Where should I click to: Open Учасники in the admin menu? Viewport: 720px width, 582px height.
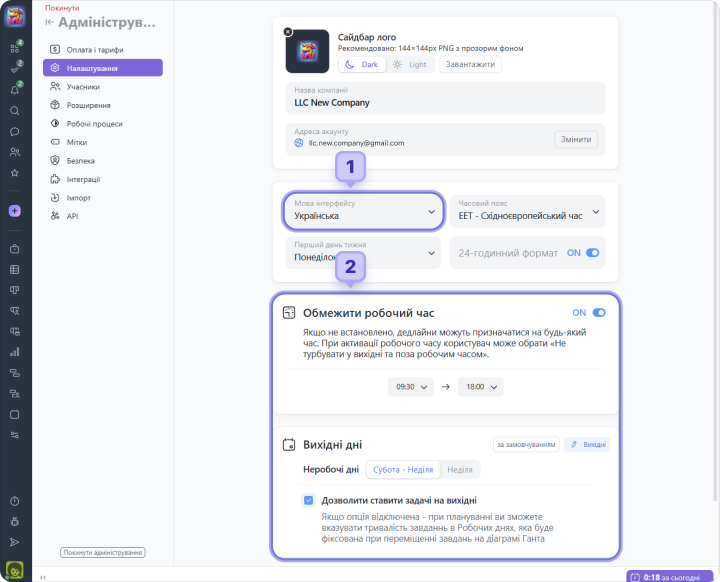(x=83, y=86)
